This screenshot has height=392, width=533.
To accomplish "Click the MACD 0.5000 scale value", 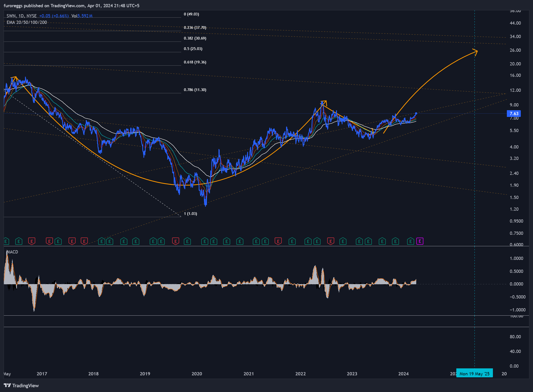I will pos(516,271).
